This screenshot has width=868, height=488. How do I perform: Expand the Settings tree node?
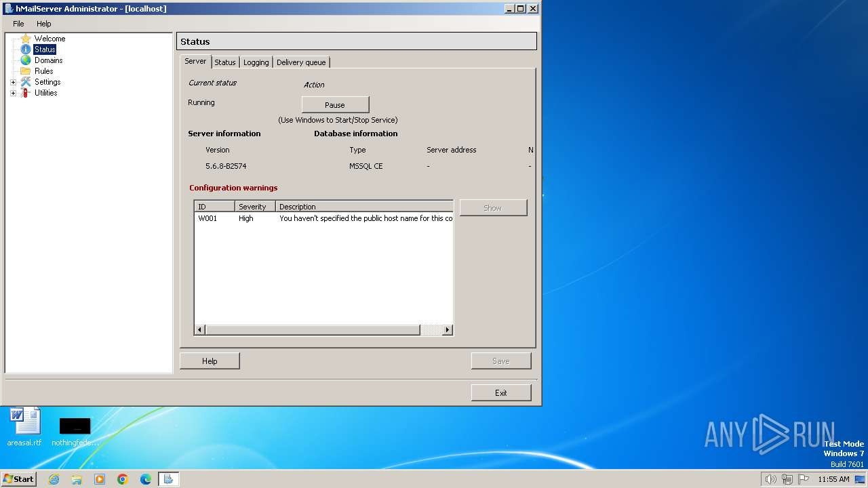click(x=13, y=82)
